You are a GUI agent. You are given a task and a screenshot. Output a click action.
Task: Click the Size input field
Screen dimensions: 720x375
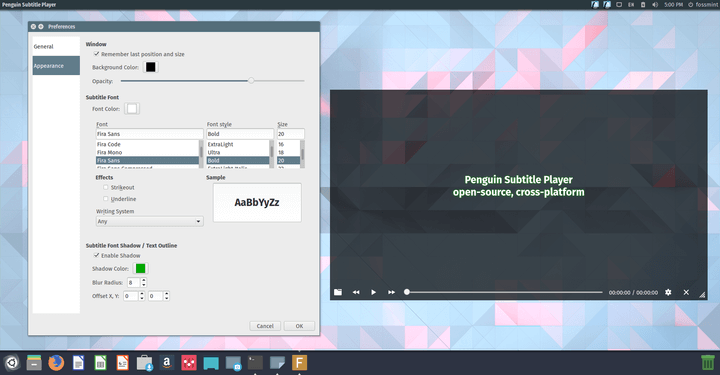pos(291,134)
